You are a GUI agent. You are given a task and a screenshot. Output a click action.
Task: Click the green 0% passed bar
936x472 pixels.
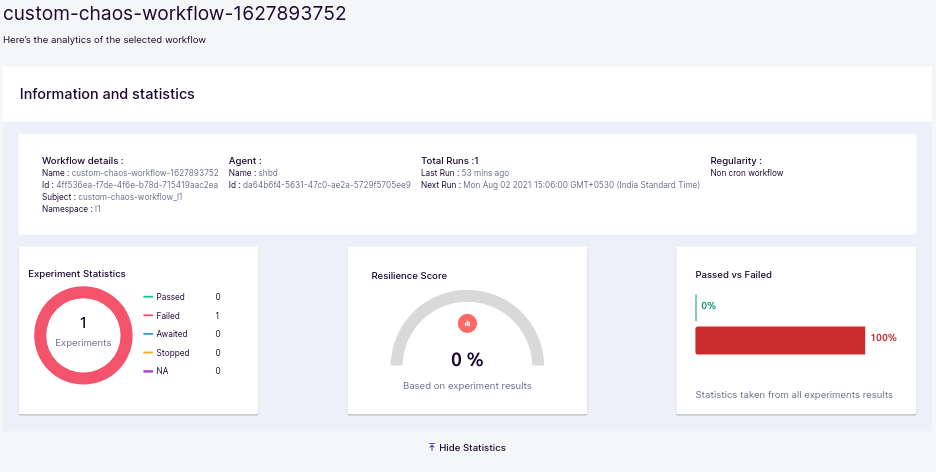[696, 307]
